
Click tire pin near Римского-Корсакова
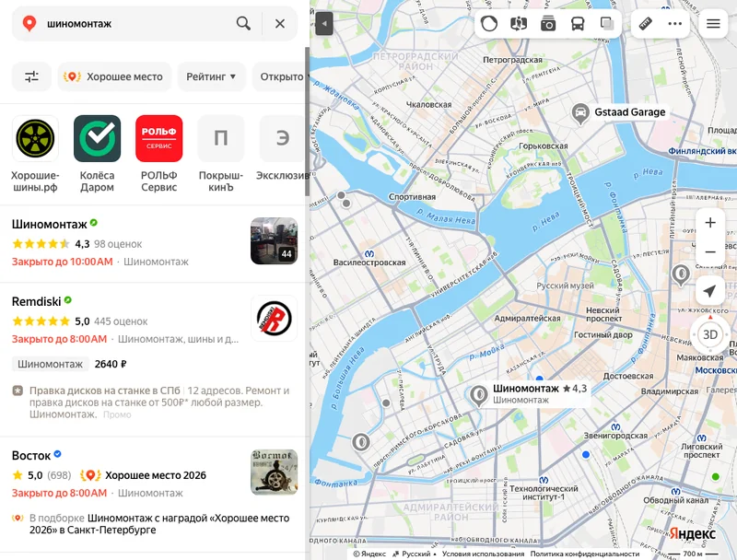(x=361, y=442)
